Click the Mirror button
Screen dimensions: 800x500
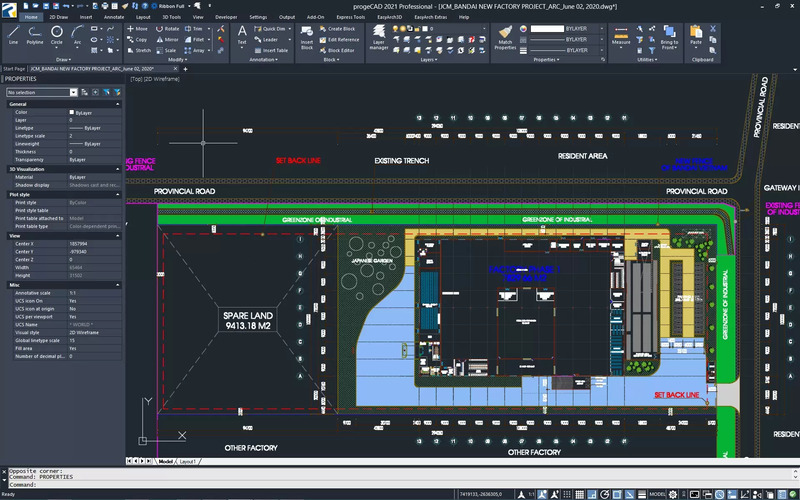coord(167,39)
